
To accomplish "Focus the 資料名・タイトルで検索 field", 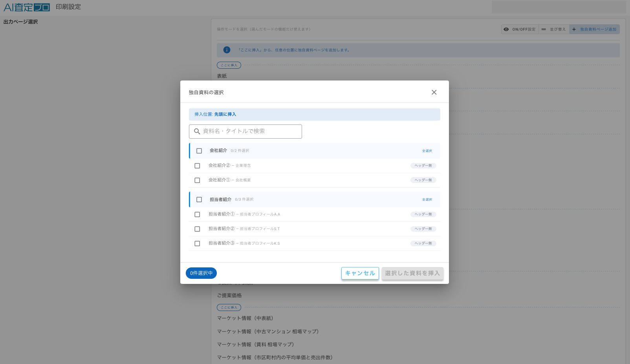I will [x=245, y=132].
